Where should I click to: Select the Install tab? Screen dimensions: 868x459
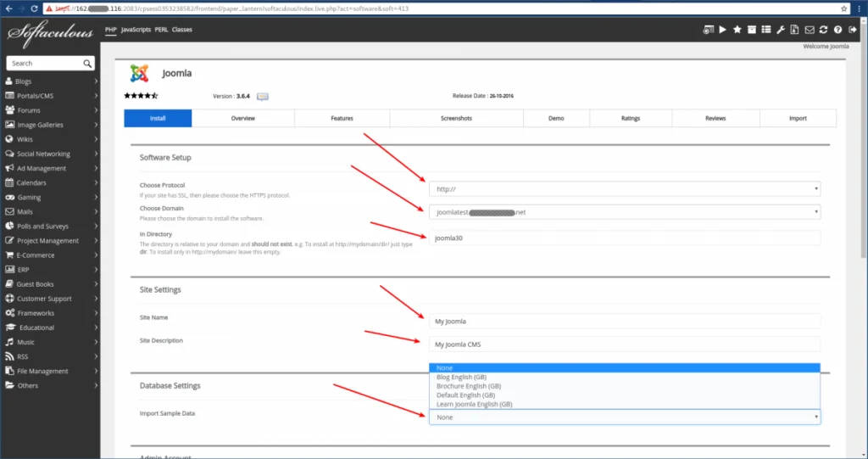[158, 118]
